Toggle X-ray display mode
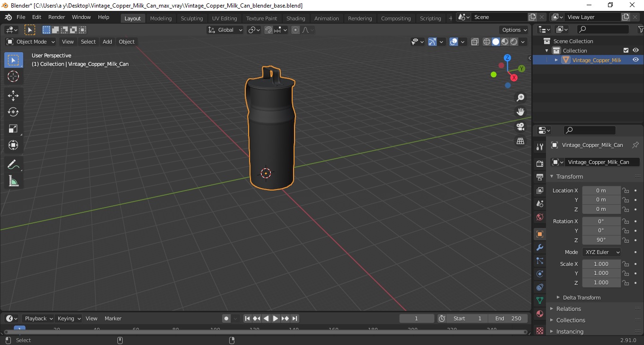 click(x=475, y=42)
